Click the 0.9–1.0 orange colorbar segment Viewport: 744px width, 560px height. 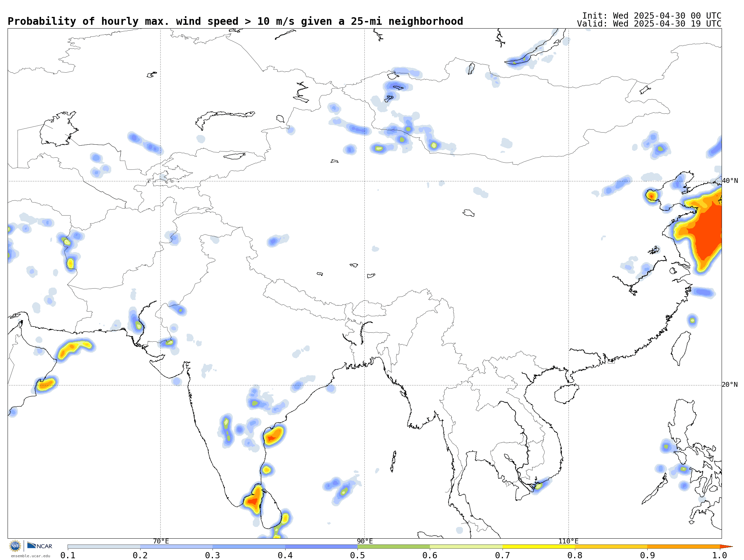click(683, 547)
